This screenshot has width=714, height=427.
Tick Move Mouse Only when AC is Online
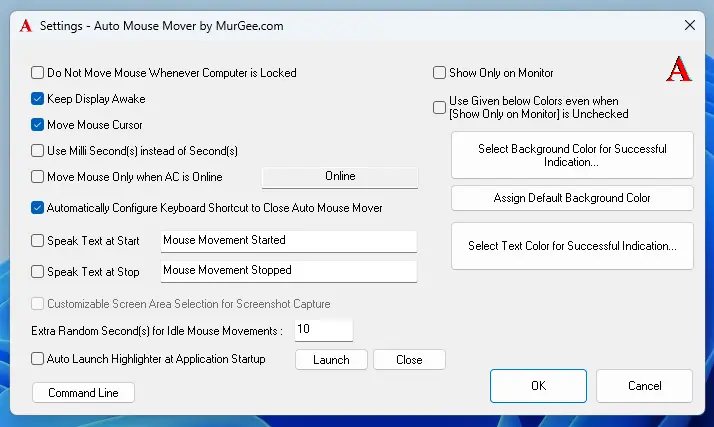pyautogui.click(x=37, y=177)
